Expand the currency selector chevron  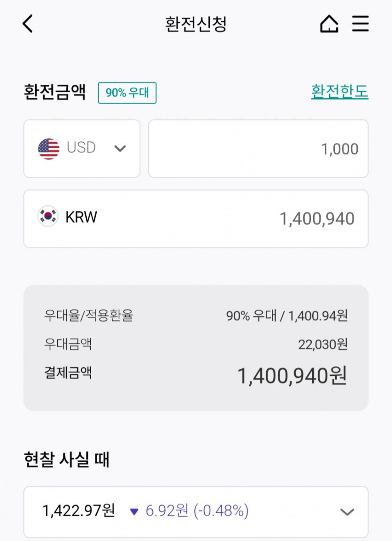[120, 149]
